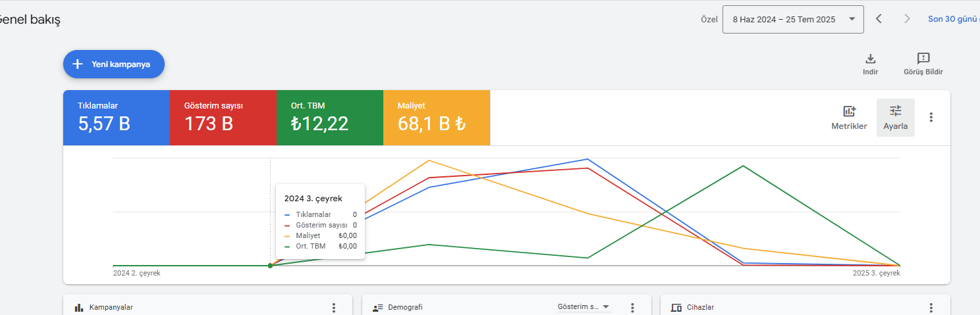
Task: Click the Kampanyalar card bar chart icon
Action: 79,307
